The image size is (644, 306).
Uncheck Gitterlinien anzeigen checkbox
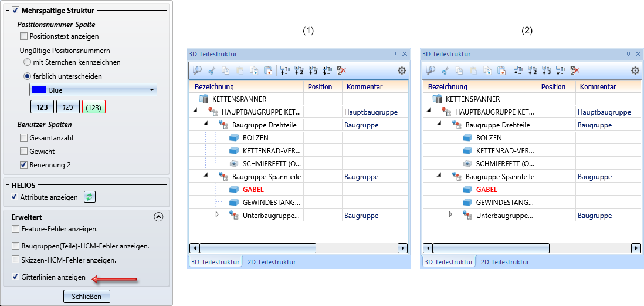click(x=15, y=277)
